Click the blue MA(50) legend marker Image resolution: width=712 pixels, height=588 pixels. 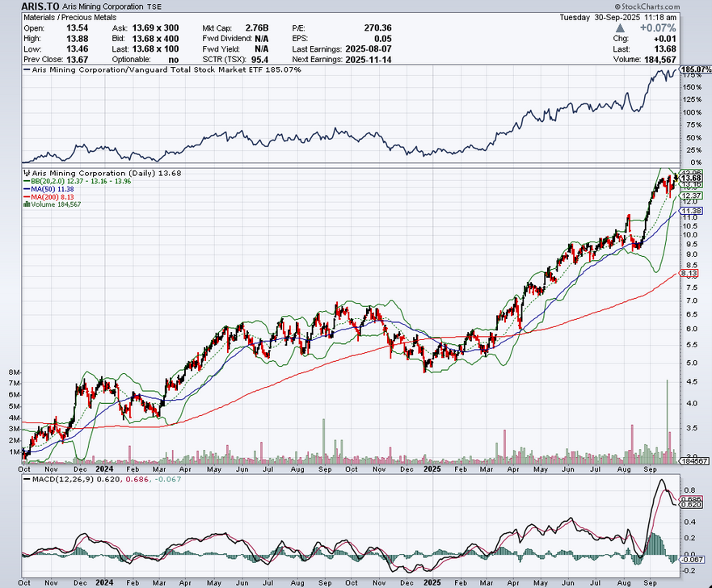(x=27, y=189)
